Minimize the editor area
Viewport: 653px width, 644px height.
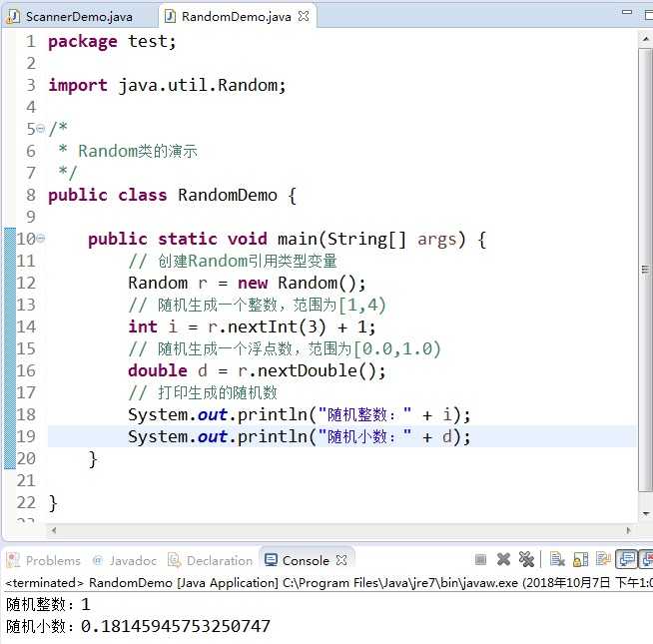click(x=627, y=13)
